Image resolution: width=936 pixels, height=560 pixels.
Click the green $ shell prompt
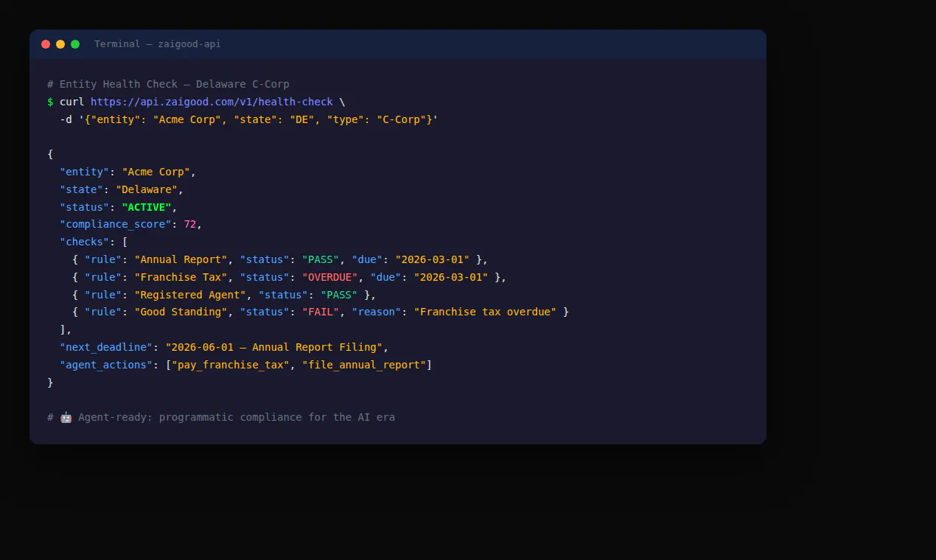(50, 102)
